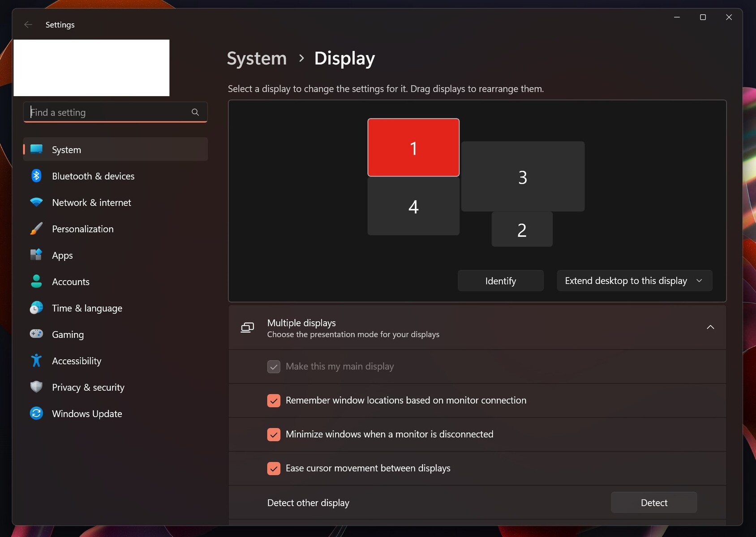Open Time & language settings
The width and height of the screenshot is (756, 537).
coord(116,308)
